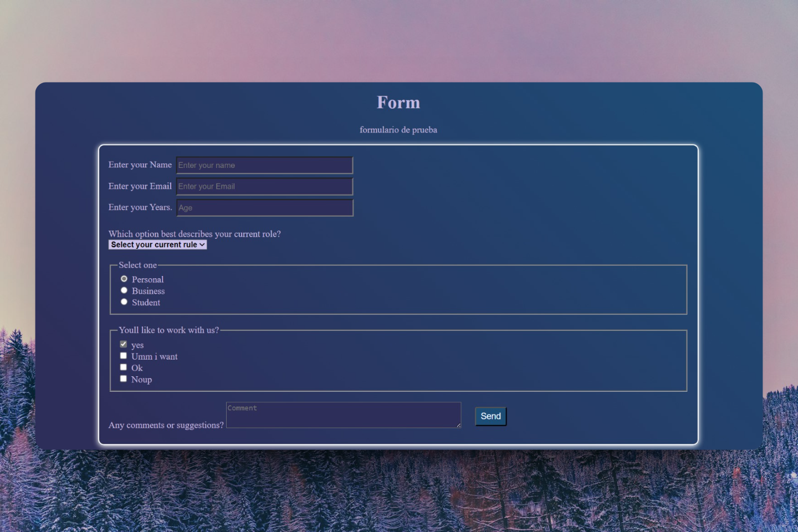The width and height of the screenshot is (798, 532).
Task: Click the Age input field
Action: pyautogui.click(x=264, y=208)
